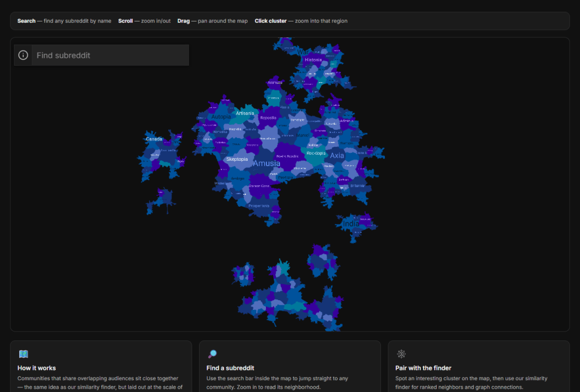Click the Search hint in the instructions bar
This screenshot has height=392, width=580.
[x=65, y=21]
